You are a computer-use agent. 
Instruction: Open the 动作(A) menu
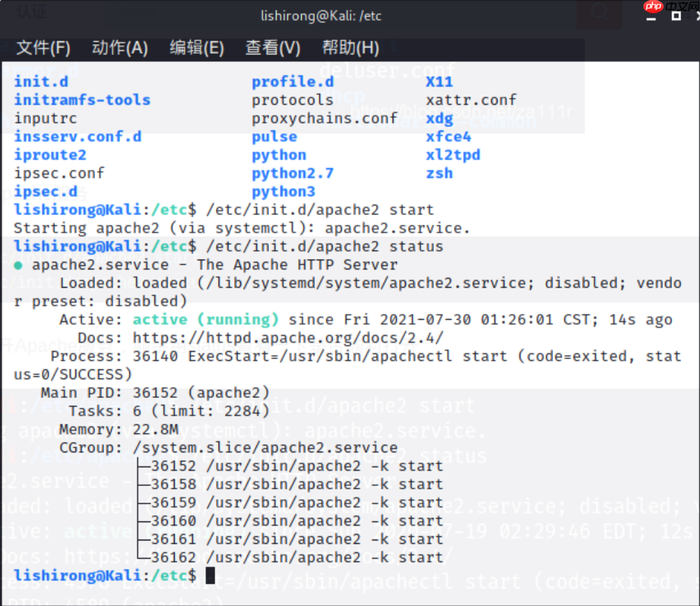pyautogui.click(x=119, y=48)
